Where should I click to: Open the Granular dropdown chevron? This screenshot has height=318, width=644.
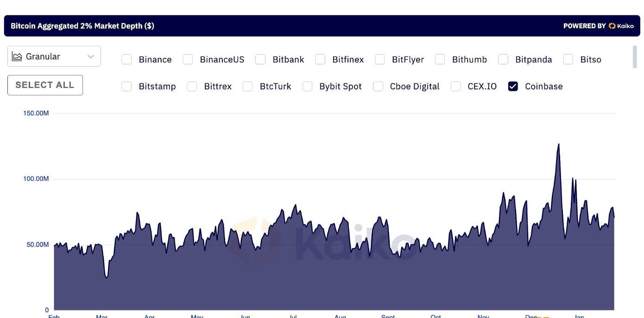91,56
